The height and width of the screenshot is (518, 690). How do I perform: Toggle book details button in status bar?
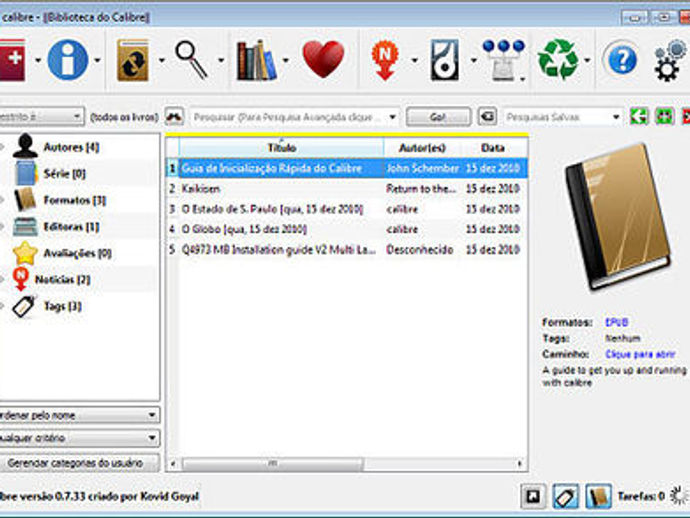tap(598, 496)
